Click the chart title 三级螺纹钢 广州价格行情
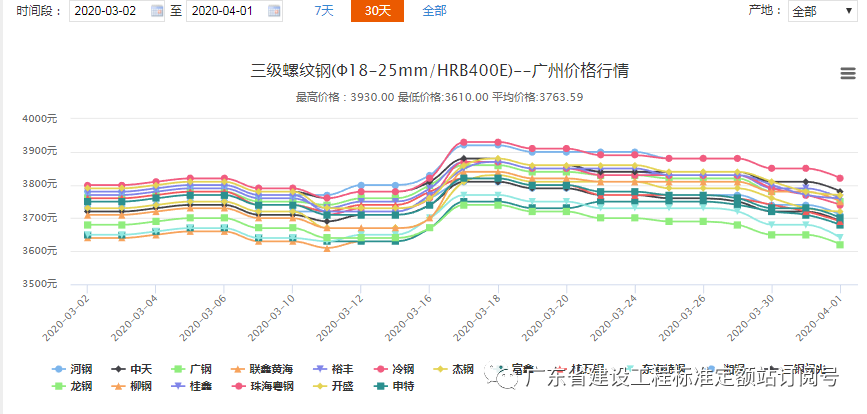The width and height of the screenshot is (867, 414). coord(440,71)
